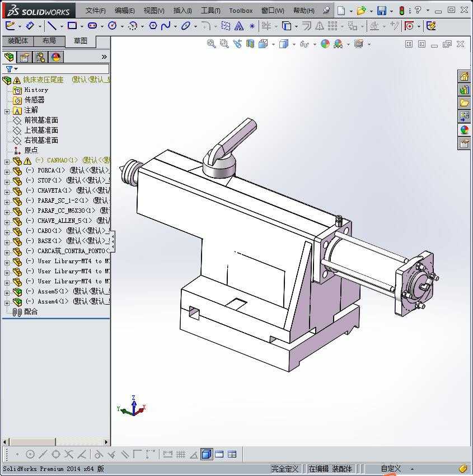Click the Point tool asterisk icon
Viewport: 473px width, 476px height.
point(252,26)
